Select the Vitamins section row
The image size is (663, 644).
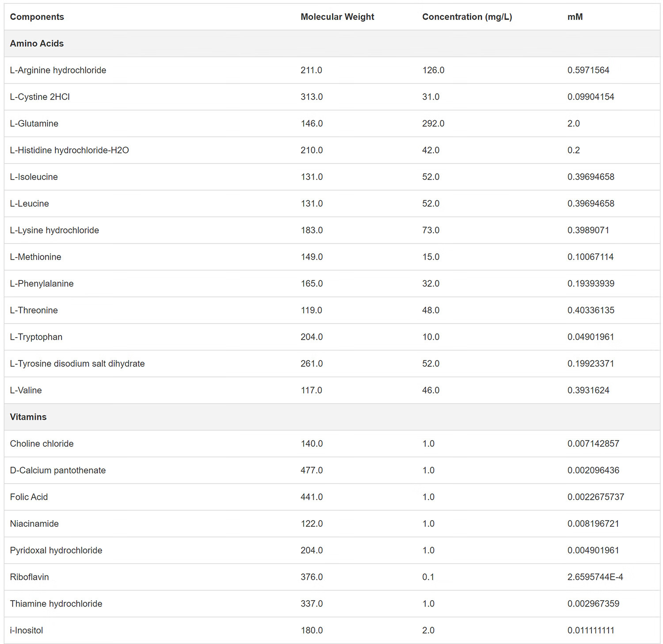(x=332, y=417)
